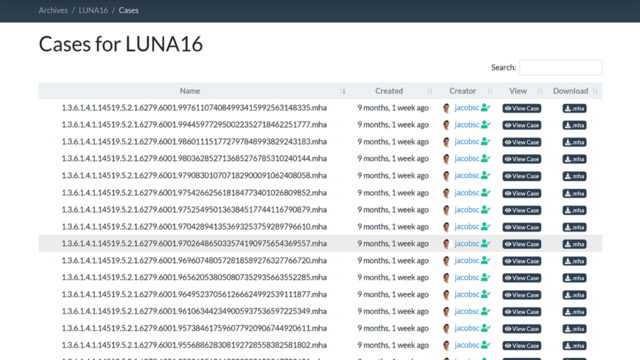Sort by Created column arrows icon
The width and height of the screenshot is (640, 360).
(429, 91)
